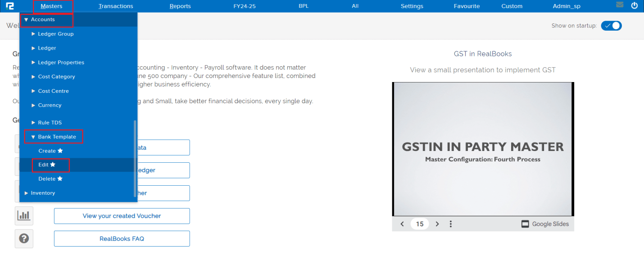Click the GSTIN presentation slide thumbnail
This screenshot has width=644, height=270.
pos(483,149)
